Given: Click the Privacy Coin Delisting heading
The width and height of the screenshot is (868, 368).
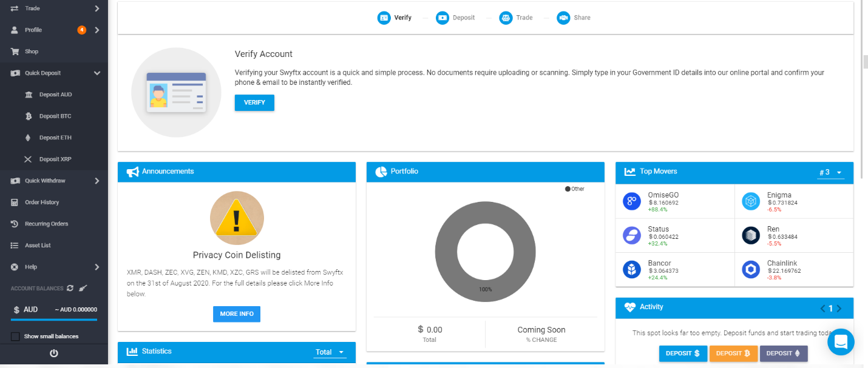Looking at the screenshot, I should 237,255.
